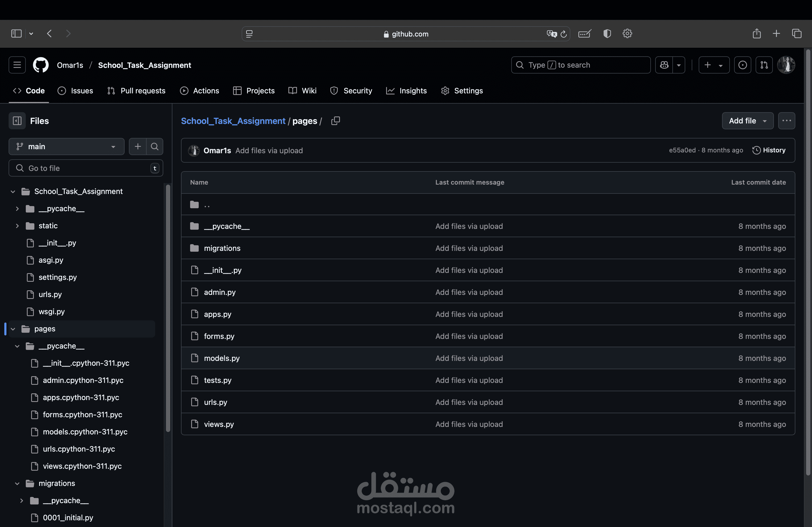Collapse the pages folder in tree
The height and width of the screenshot is (527, 812).
click(13, 329)
